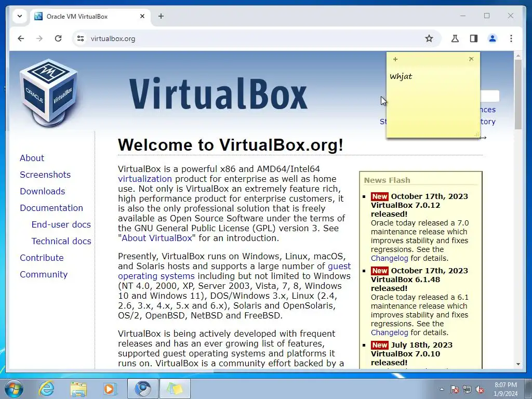Click the page scrollbar down arrow
The image size is (532, 399).
click(518, 364)
